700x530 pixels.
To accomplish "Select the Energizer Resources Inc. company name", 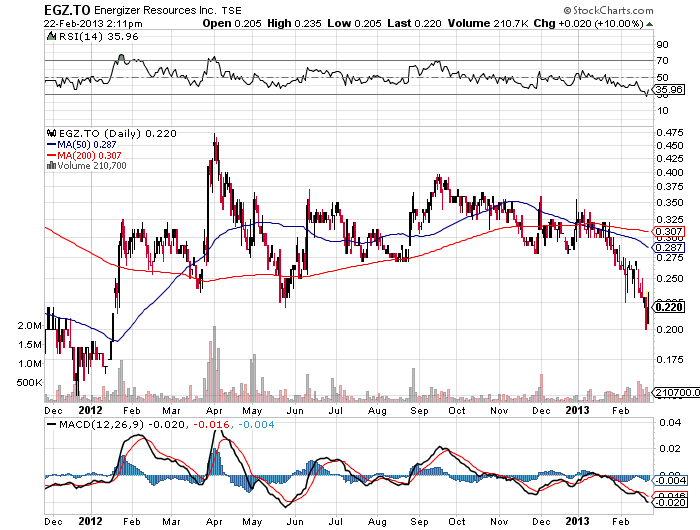I will (x=155, y=10).
